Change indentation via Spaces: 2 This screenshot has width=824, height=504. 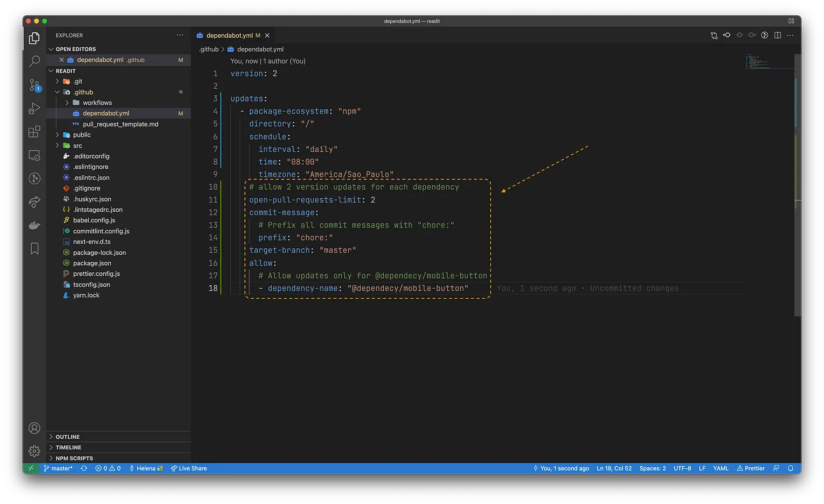coord(653,468)
